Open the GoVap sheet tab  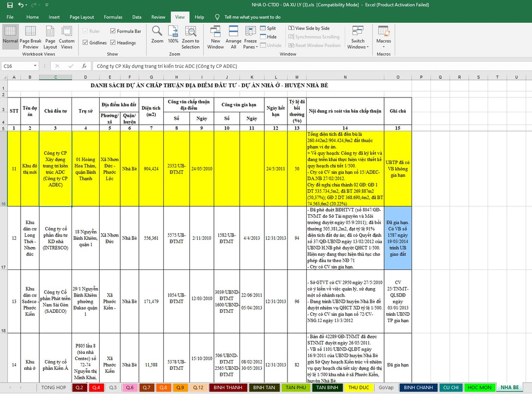[x=386, y=387]
